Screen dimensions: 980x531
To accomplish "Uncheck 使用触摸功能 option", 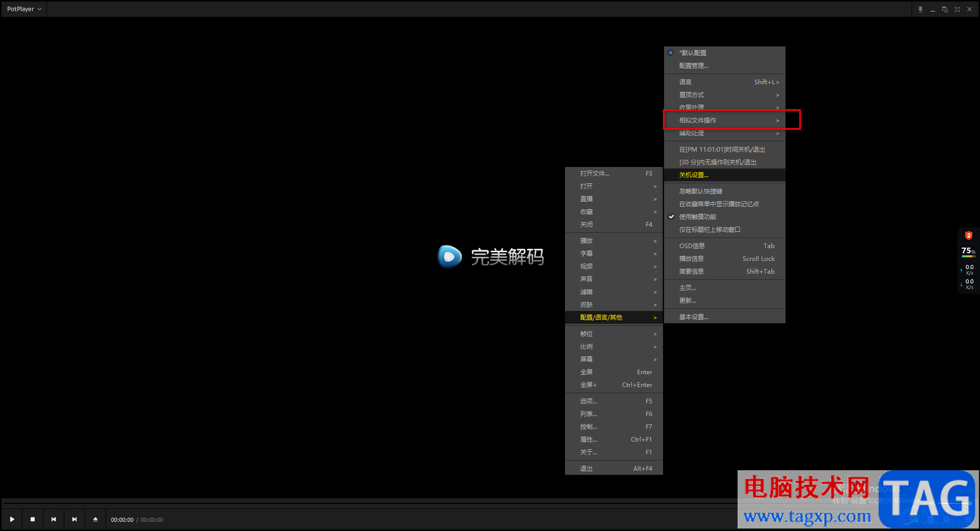I will [x=724, y=217].
